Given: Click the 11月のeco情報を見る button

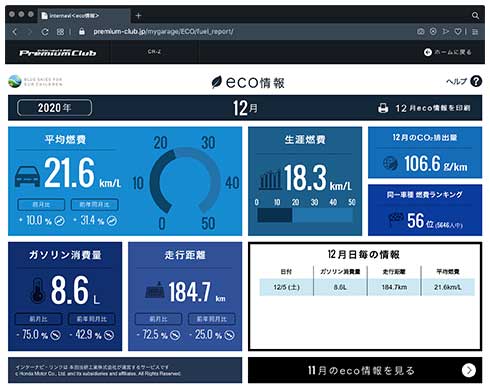Looking at the screenshot, I should [365, 370].
